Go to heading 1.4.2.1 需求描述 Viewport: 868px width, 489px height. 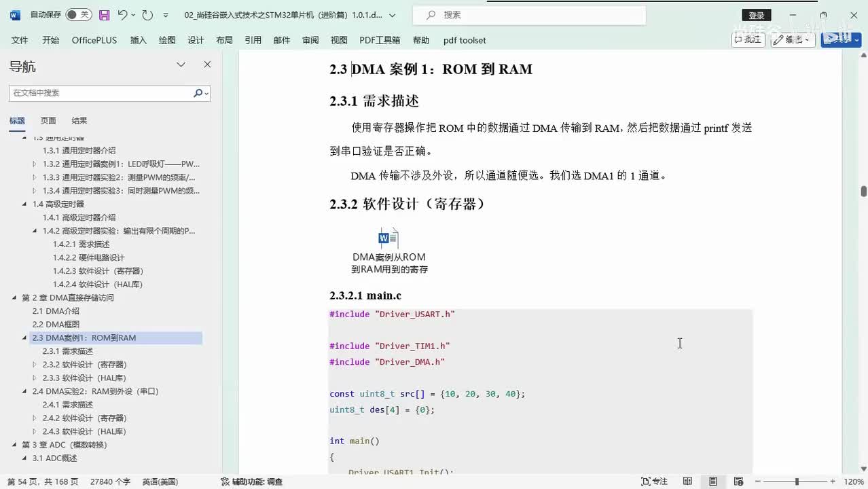[x=81, y=244]
